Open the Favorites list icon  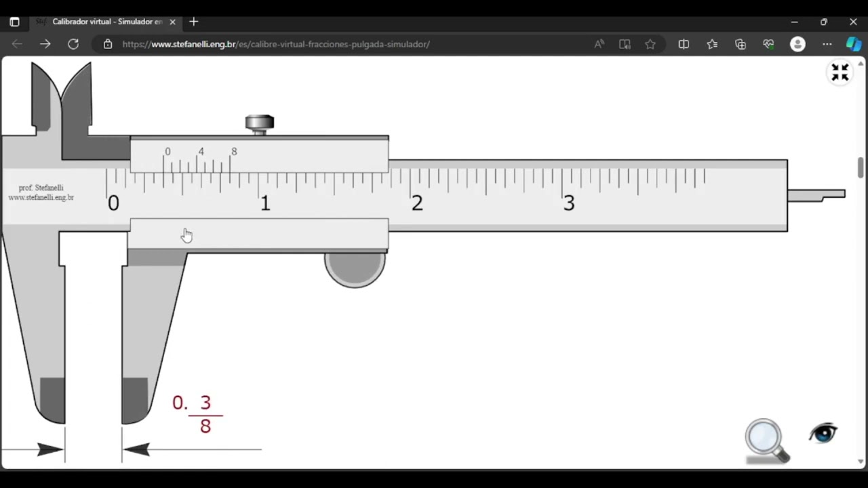tap(712, 44)
